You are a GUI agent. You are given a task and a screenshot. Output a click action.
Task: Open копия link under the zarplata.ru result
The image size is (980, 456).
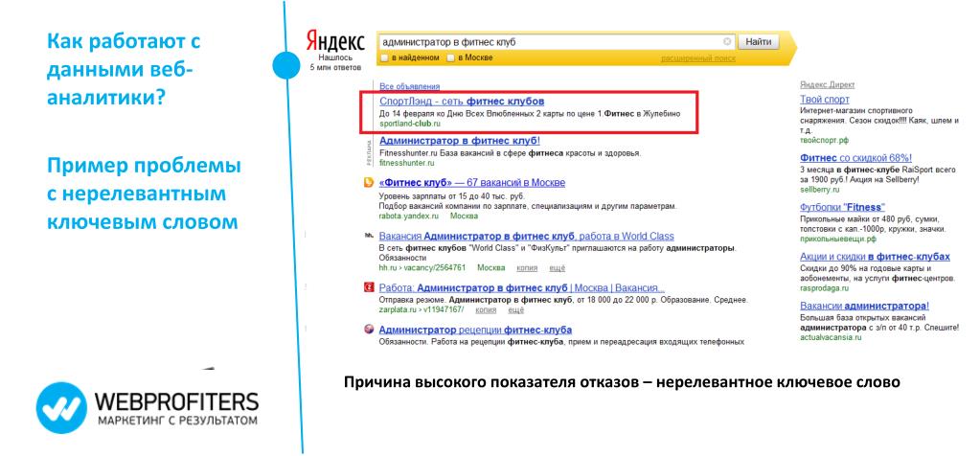(487, 309)
